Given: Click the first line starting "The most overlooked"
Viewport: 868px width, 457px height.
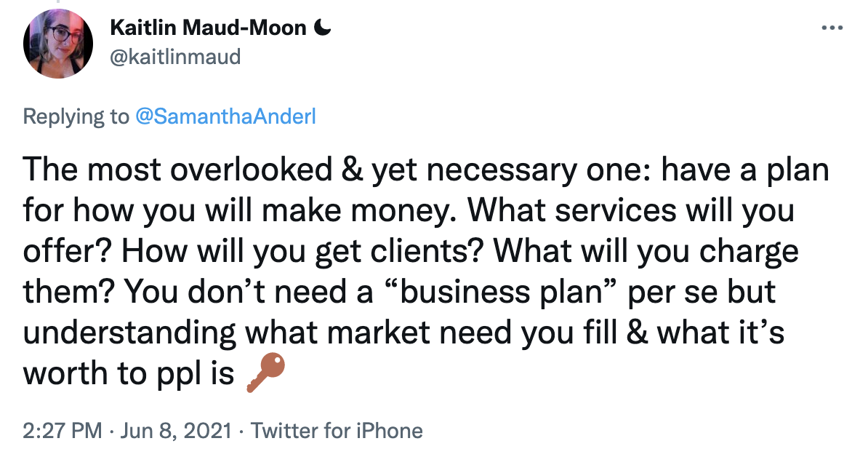Looking at the screenshot, I should 426,170.
